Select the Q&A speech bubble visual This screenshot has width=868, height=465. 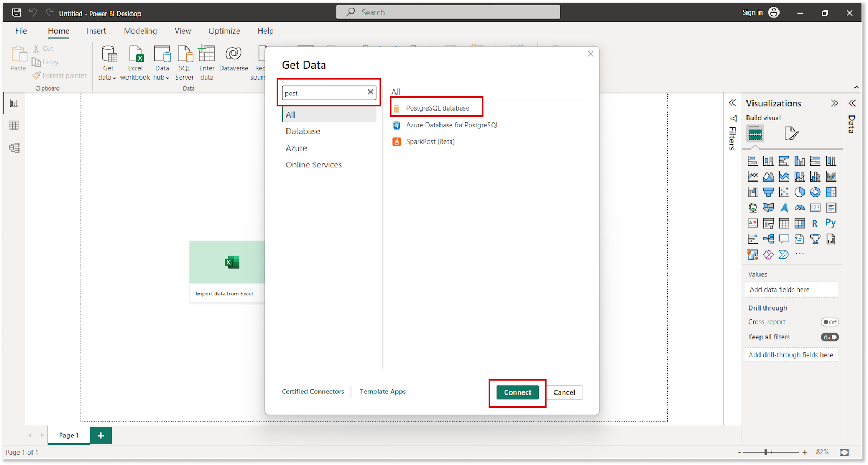784,239
